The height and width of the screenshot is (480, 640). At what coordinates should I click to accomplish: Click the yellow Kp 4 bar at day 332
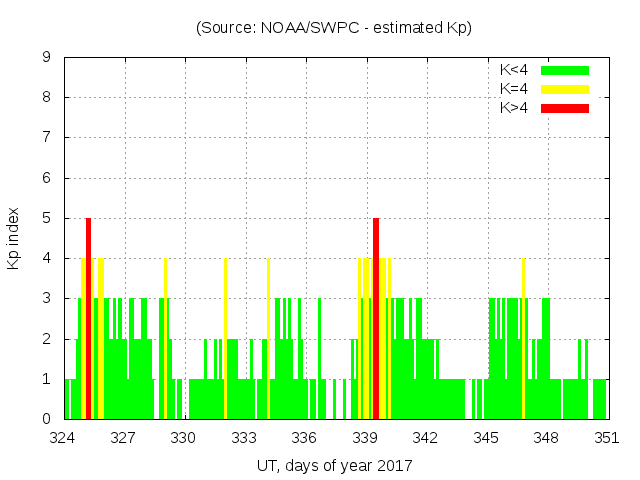click(x=225, y=338)
